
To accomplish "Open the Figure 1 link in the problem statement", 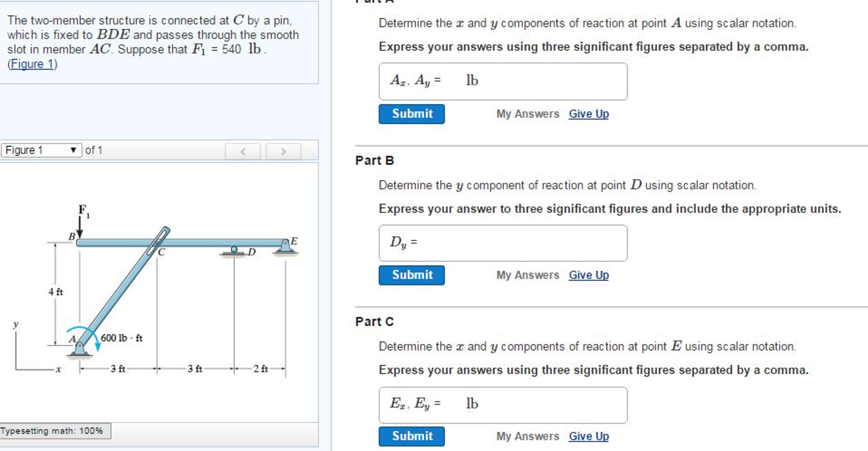I will (x=32, y=64).
